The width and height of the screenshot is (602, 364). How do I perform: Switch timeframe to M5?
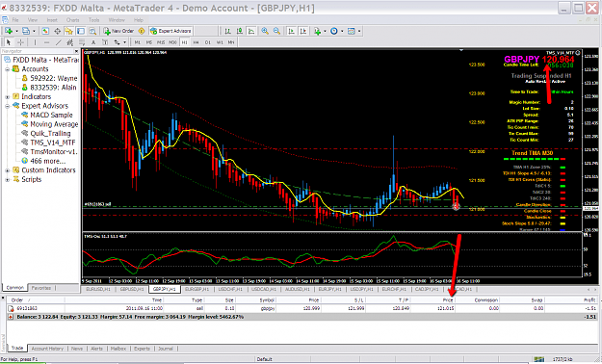tap(149, 42)
